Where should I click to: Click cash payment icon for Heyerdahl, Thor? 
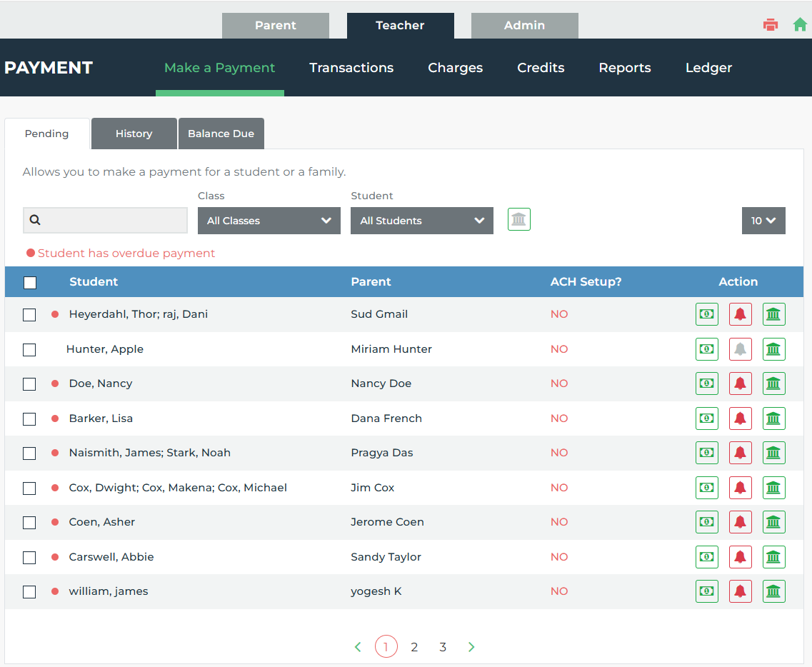[707, 314]
